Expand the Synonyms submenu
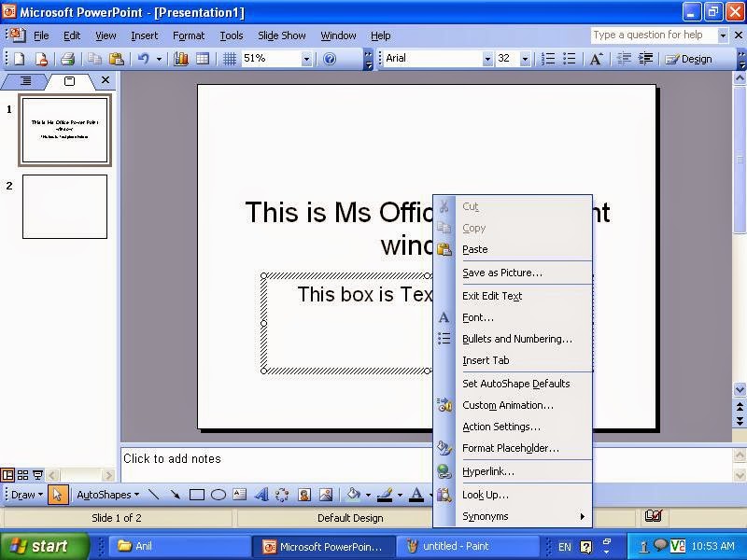Screen dimensions: 747x560 (513, 516)
